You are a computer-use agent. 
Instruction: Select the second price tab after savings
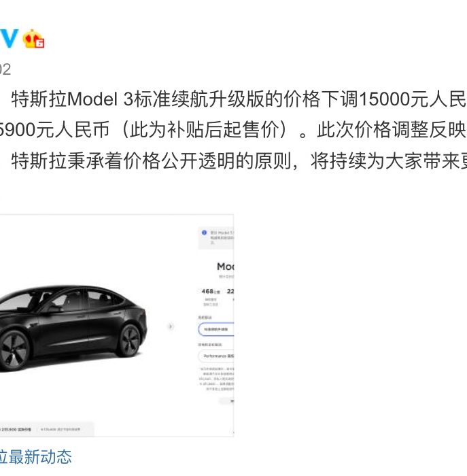(x=60, y=429)
